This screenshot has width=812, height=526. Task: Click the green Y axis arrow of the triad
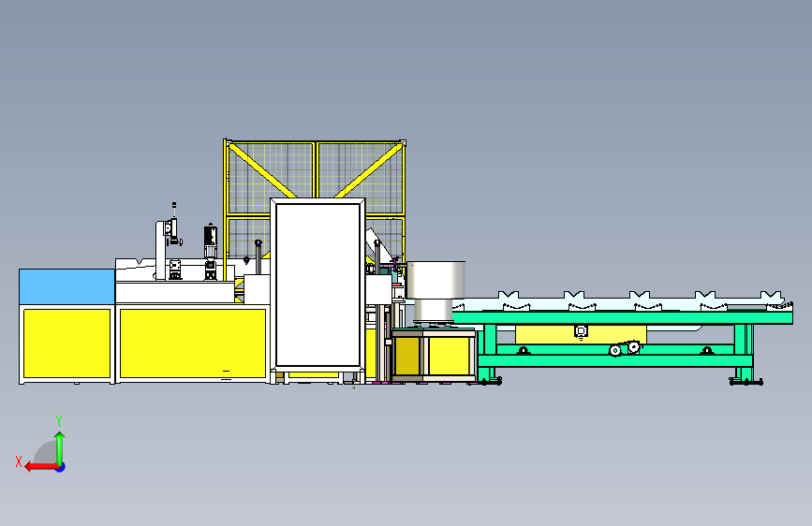60,447
